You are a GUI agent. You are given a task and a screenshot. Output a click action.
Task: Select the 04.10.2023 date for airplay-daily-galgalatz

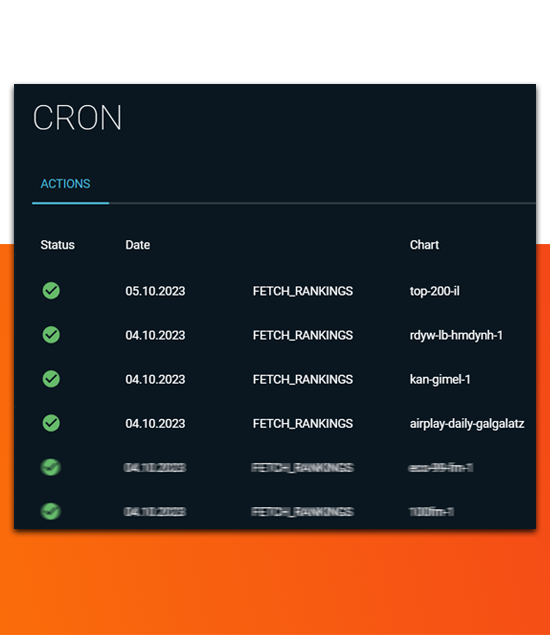tap(155, 424)
